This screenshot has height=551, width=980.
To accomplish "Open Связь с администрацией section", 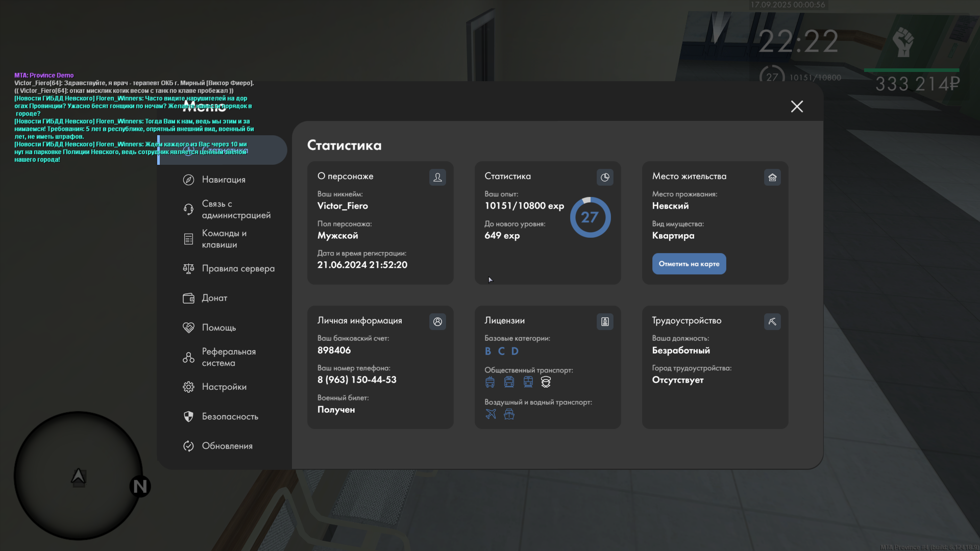I will pos(236,209).
